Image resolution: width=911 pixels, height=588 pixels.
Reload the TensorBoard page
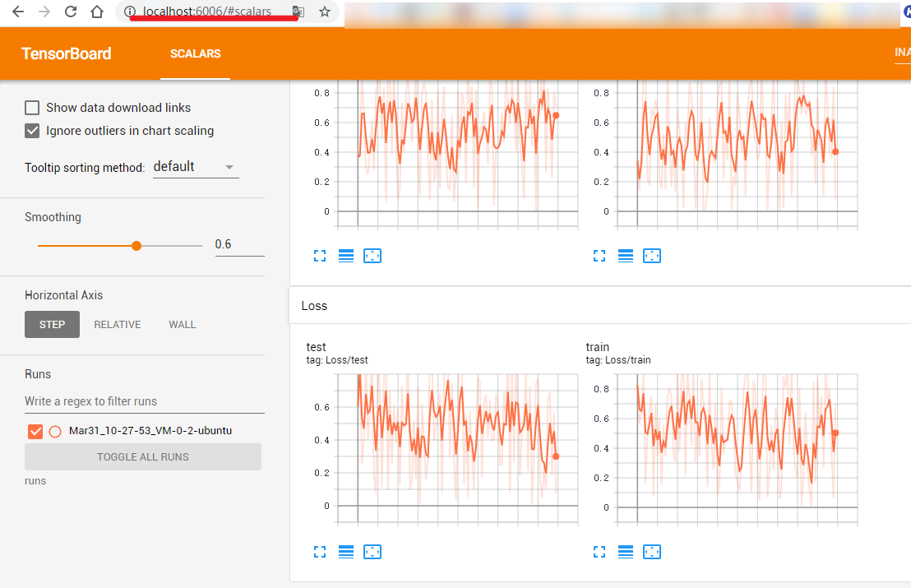71,12
